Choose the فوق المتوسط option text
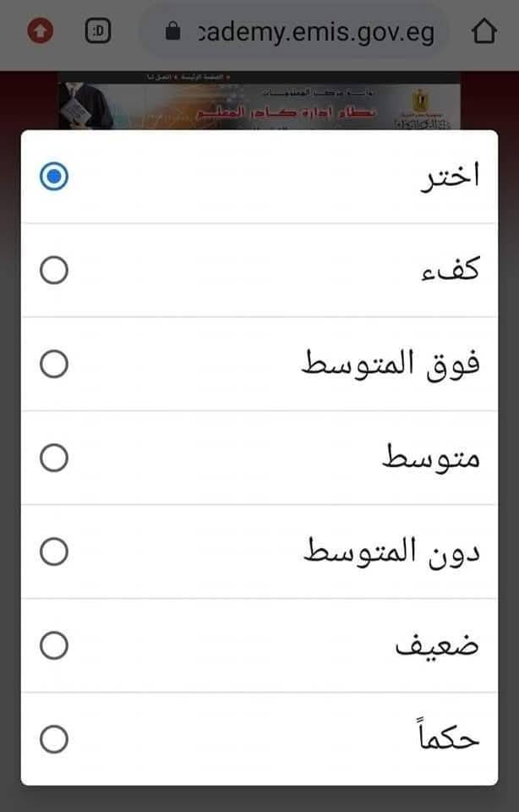This screenshot has width=519, height=812. tap(391, 365)
